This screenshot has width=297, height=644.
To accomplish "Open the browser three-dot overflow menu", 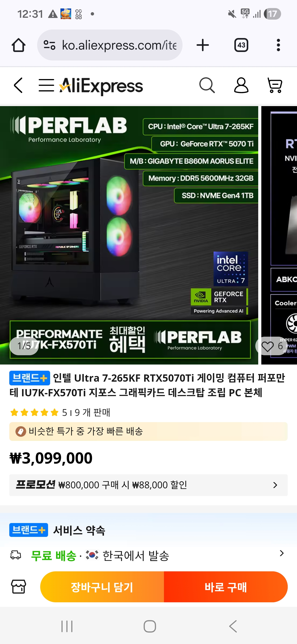I will click(x=278, y=45).
